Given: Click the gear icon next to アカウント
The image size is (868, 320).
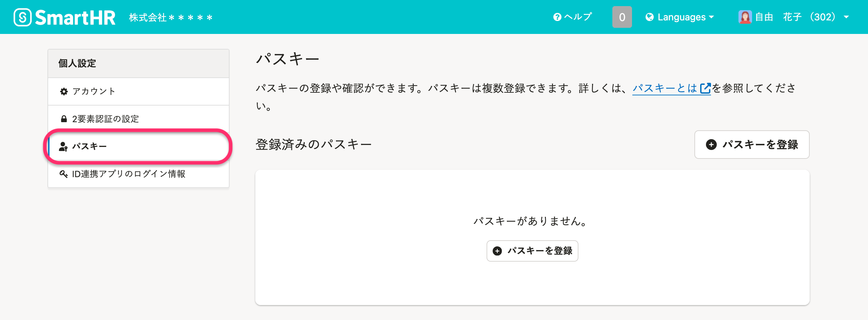Looking at the screenshot, I should (x=64, y=91).
